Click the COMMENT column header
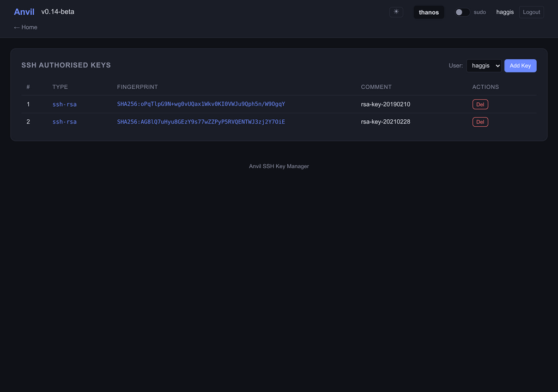The image size is (558, 392). pyautogui.click(x=376, y=87)
